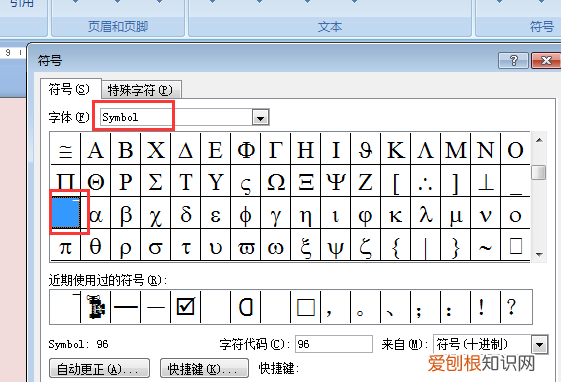Click the 快捷键(K)... button
The height and width of the screenshot is (382, 561).
(x=204, y=369)
